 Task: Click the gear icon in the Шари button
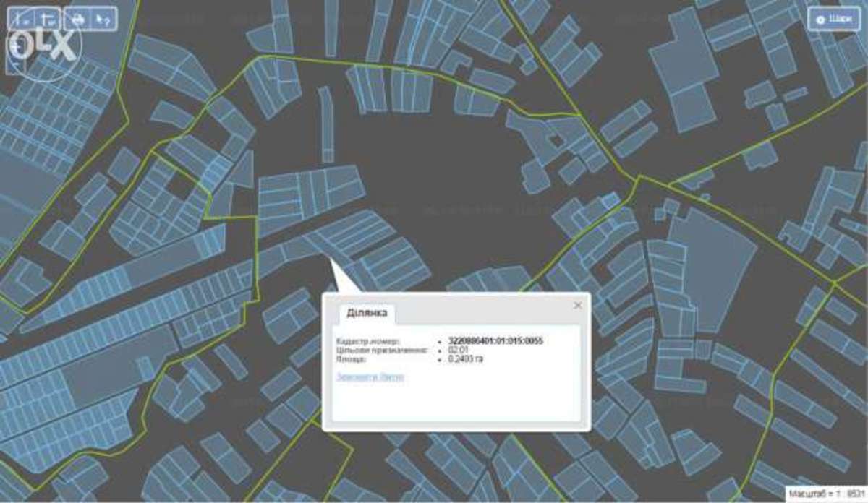coord(820,20)
